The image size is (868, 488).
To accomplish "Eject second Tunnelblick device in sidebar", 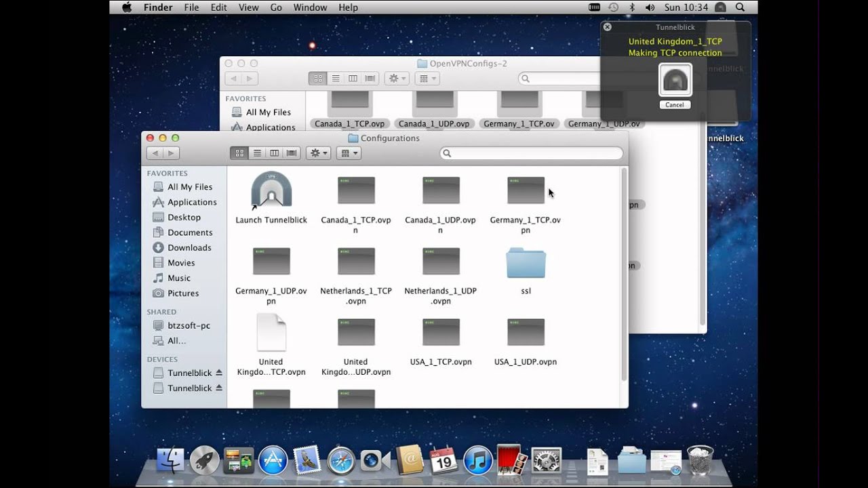I will click(x=218, y=388).
